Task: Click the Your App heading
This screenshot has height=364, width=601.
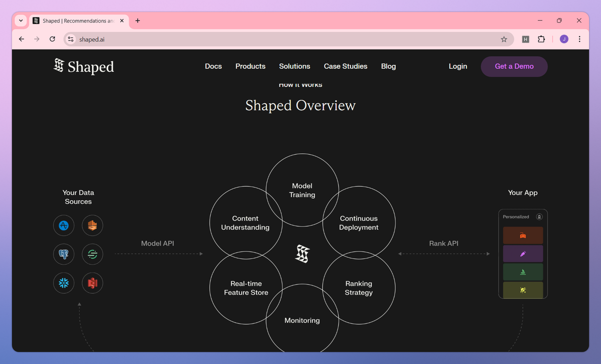Action: (523, 193)
